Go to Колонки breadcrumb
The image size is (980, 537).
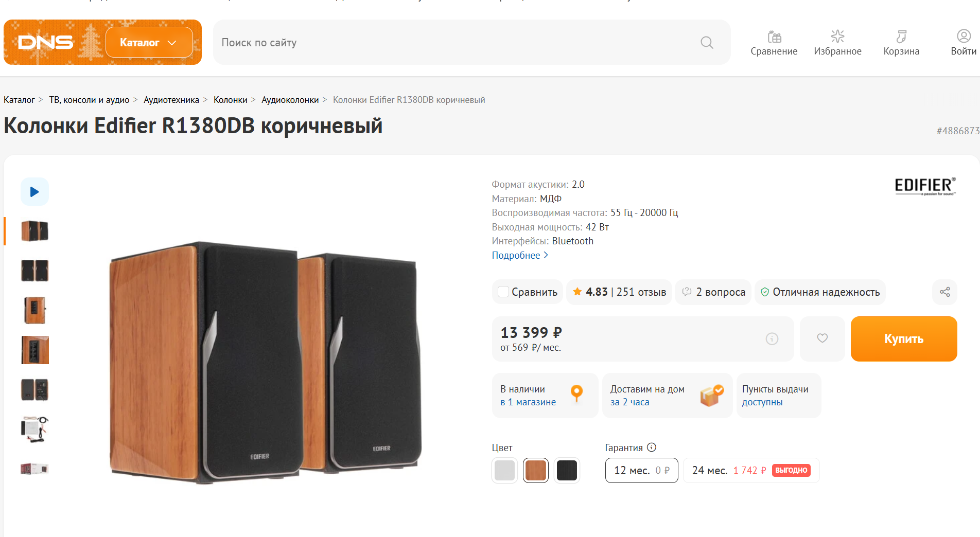[x=230, y=100]
